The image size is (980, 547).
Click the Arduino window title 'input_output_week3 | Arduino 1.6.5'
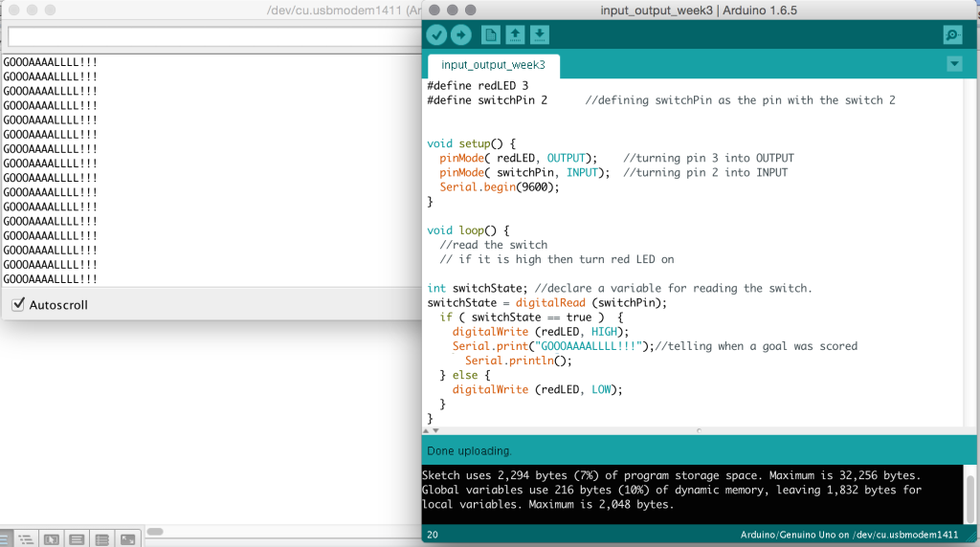coord(699,10)
